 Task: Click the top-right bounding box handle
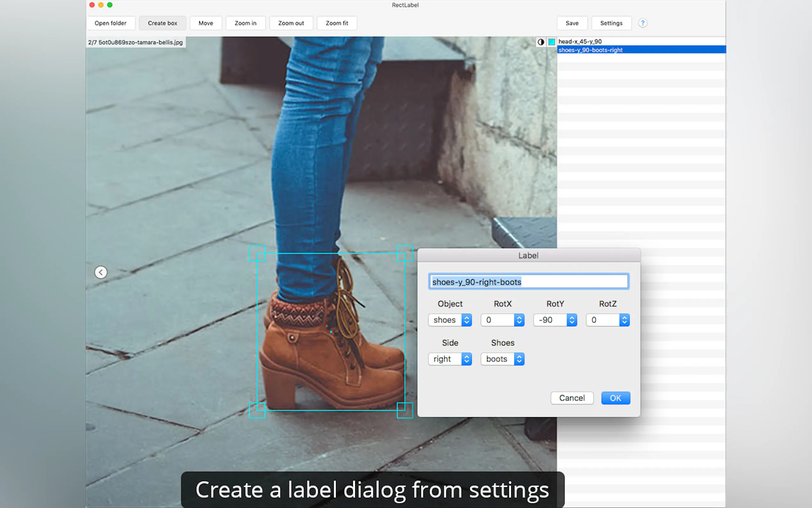(404, 253)
